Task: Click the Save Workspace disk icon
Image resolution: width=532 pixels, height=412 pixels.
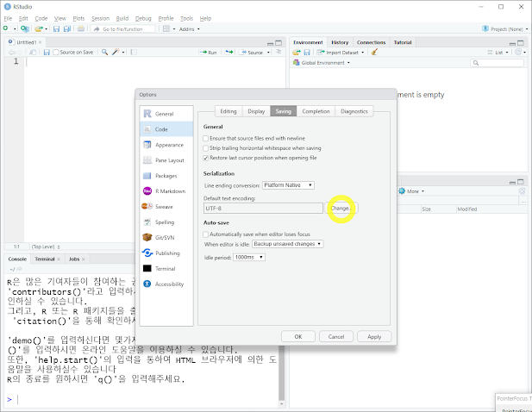Action: (307, 53)
